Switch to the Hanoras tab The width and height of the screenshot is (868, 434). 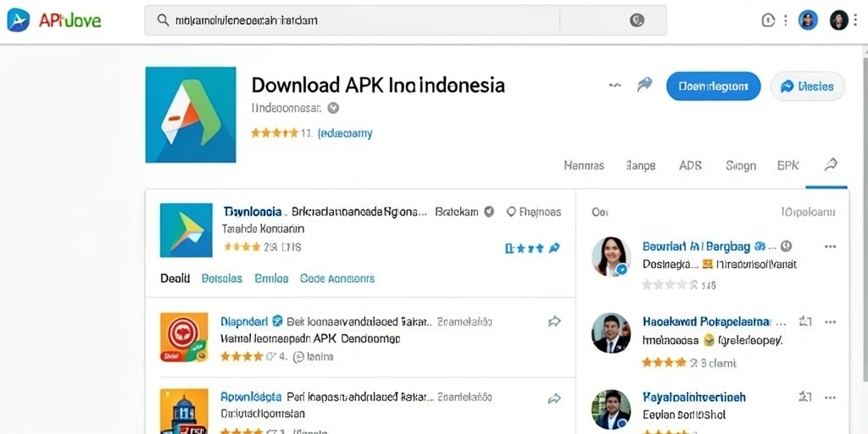tap(584, 165)
